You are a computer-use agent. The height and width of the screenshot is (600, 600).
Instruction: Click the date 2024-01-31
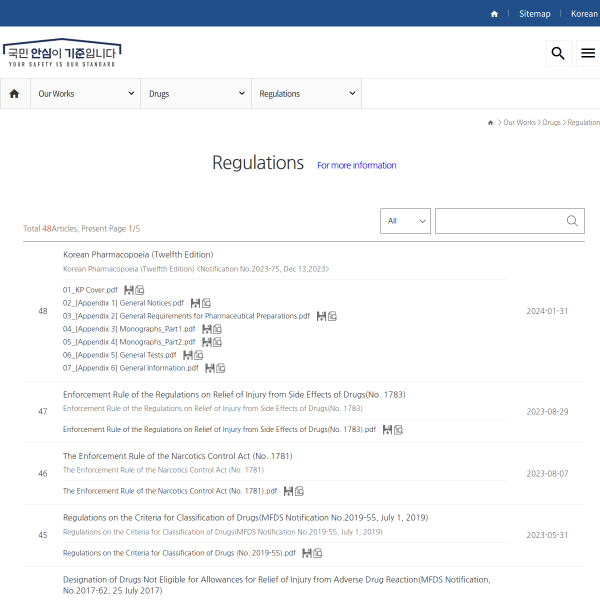coord(547,311)
